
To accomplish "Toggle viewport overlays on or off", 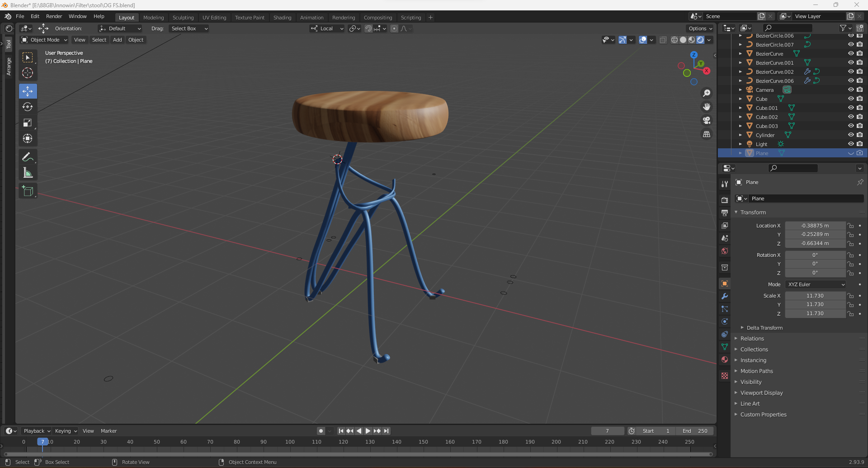I will (643, 40).
